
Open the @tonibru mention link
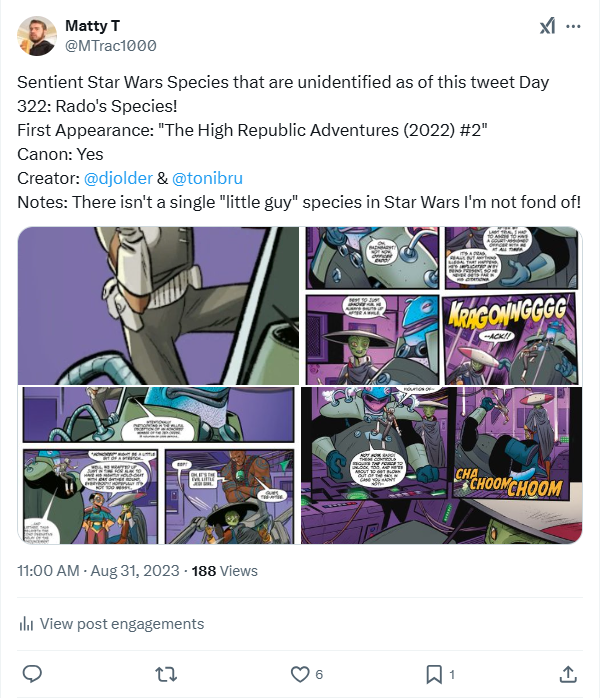pos(208,178)
